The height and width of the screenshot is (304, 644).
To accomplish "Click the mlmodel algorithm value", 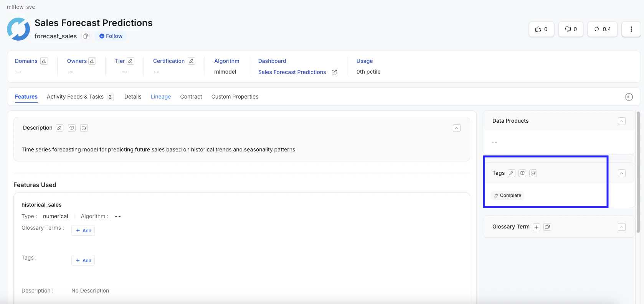I will tap(225, 72).
